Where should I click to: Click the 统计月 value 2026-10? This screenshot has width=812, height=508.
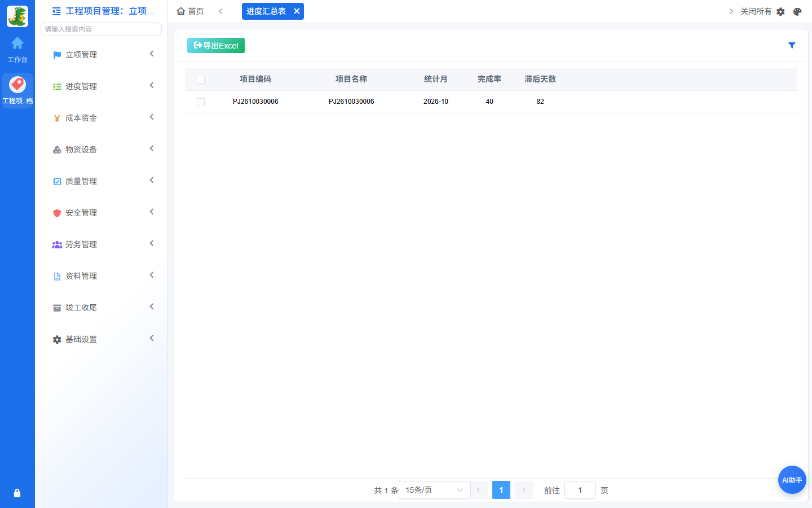[x=436, y=102]
